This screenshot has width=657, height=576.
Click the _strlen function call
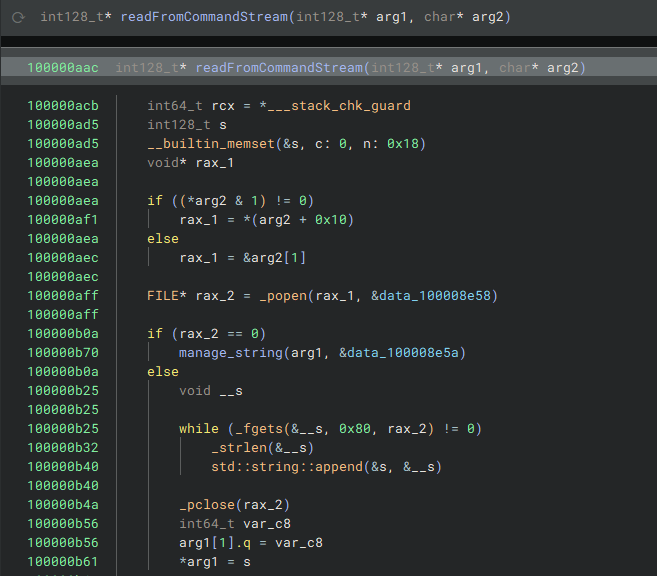click(x=242, y=447)
